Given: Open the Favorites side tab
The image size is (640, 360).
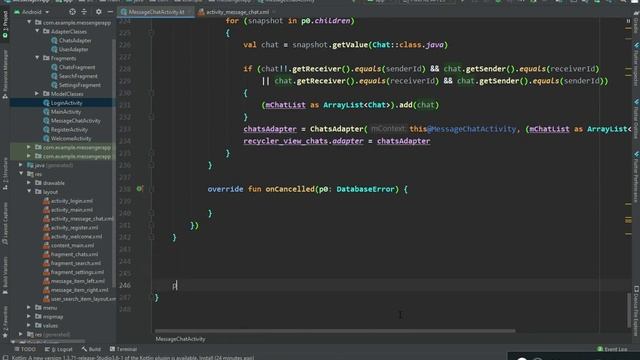Looking at the screenshot, I should (x=5, y=322).
